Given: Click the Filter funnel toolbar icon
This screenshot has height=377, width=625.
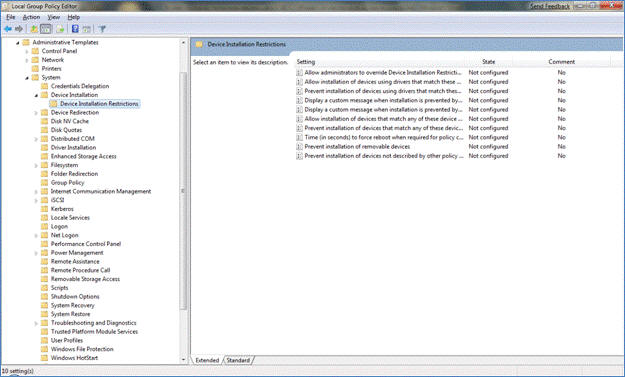Looking at the screenshot, I should (102, 29).
